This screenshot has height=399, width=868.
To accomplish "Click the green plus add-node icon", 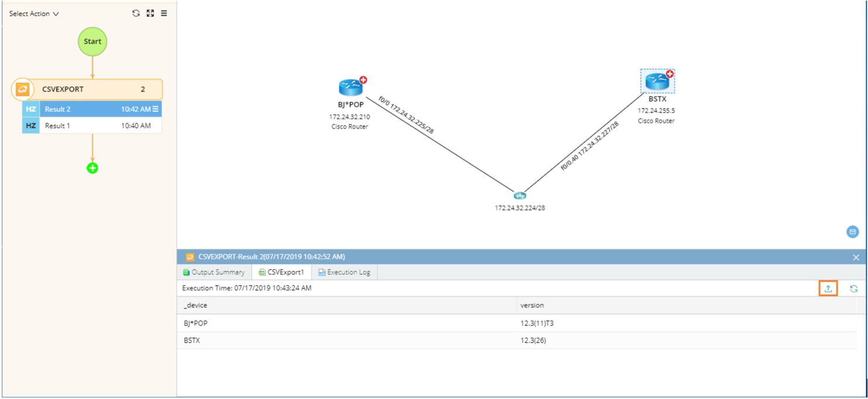I will tap(92, 168).
